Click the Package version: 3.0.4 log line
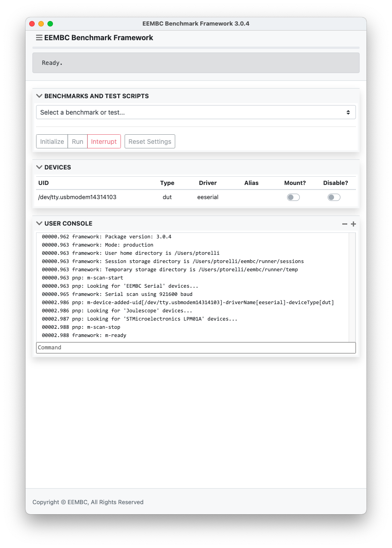This screenshot has width=392, height=548. tap(106, 237)
